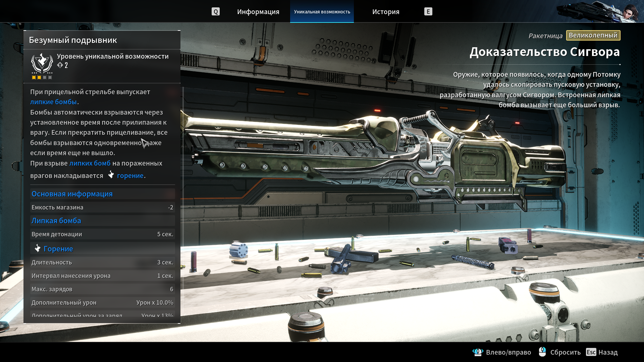Screen dimensions: 644x362
Task: Click the unique ability emblem icon
Action: tap(42, 63)
